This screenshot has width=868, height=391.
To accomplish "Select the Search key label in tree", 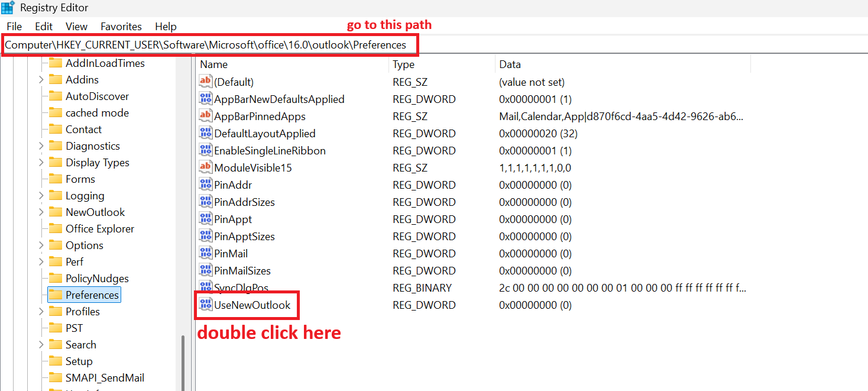I will click(x=81, y=344).
